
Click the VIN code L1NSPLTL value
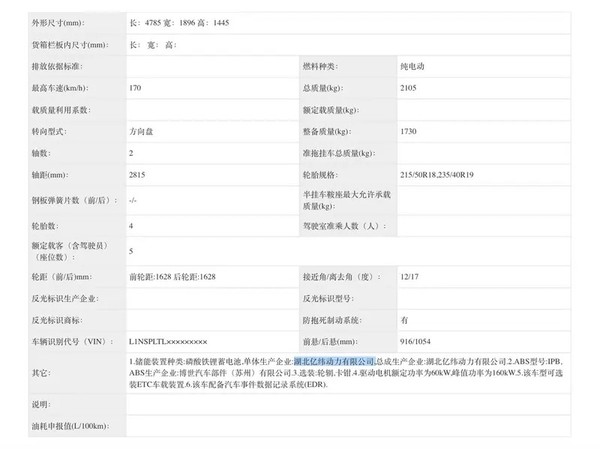167,341
